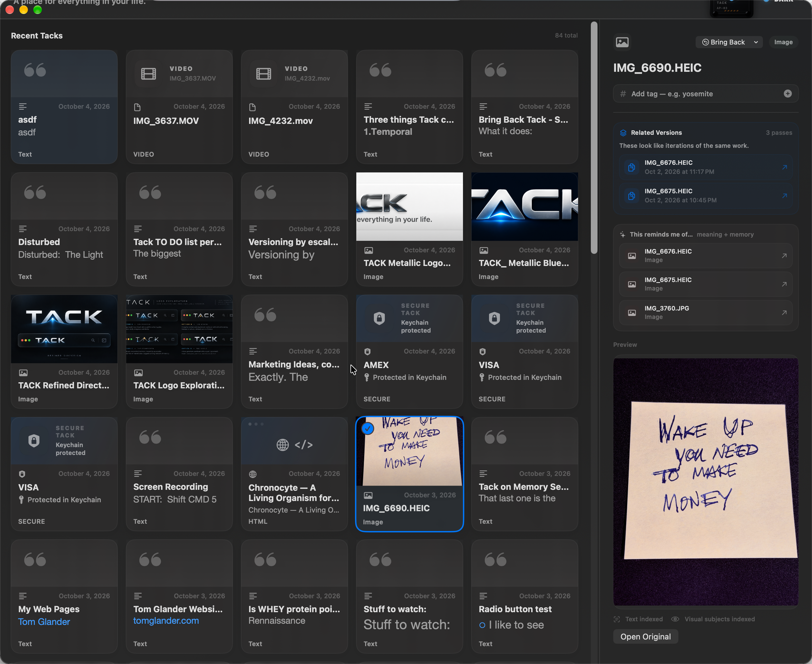
Task: Click the Related Versions layers icon
Action: (623, 133)
